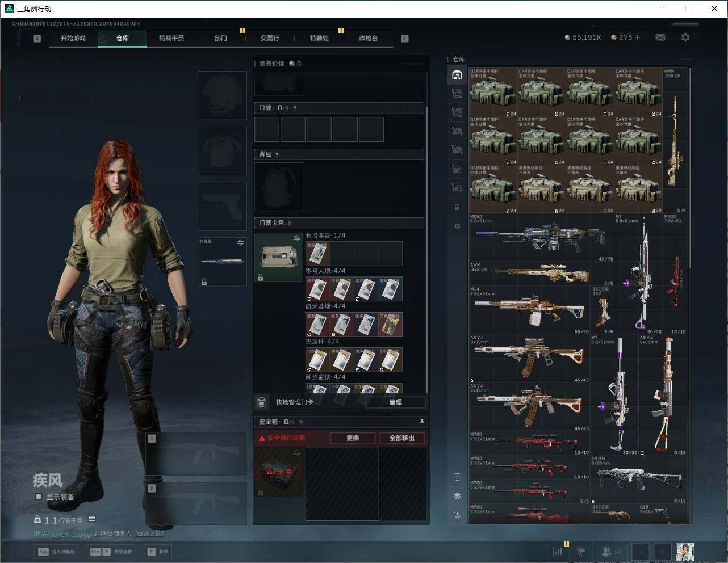Switch to the 仓库 tab
728x563 pixels.
122,38
